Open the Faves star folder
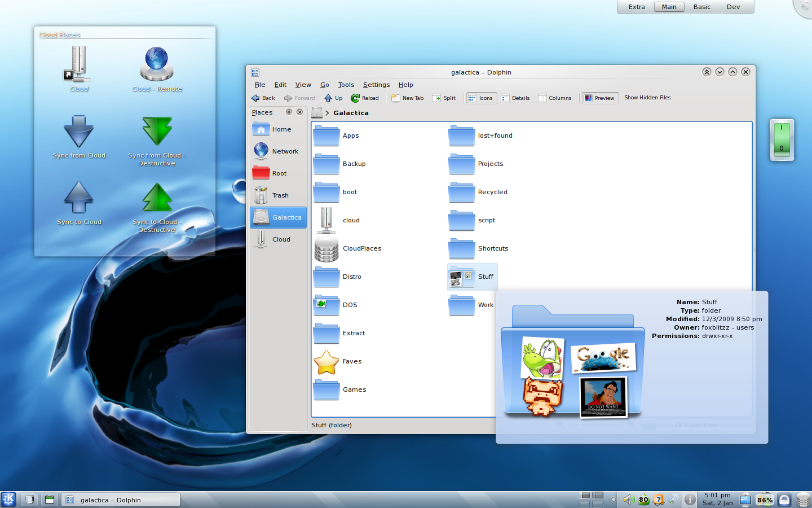Image resolution: width=812 pixels, height=508 pixels. (326, 362)
